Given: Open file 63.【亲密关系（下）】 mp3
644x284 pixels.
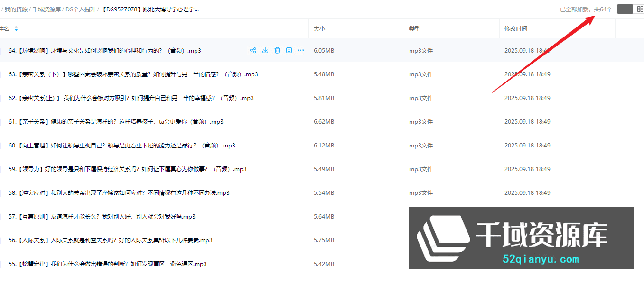Looking at the screenshot, I should [133, 74].
